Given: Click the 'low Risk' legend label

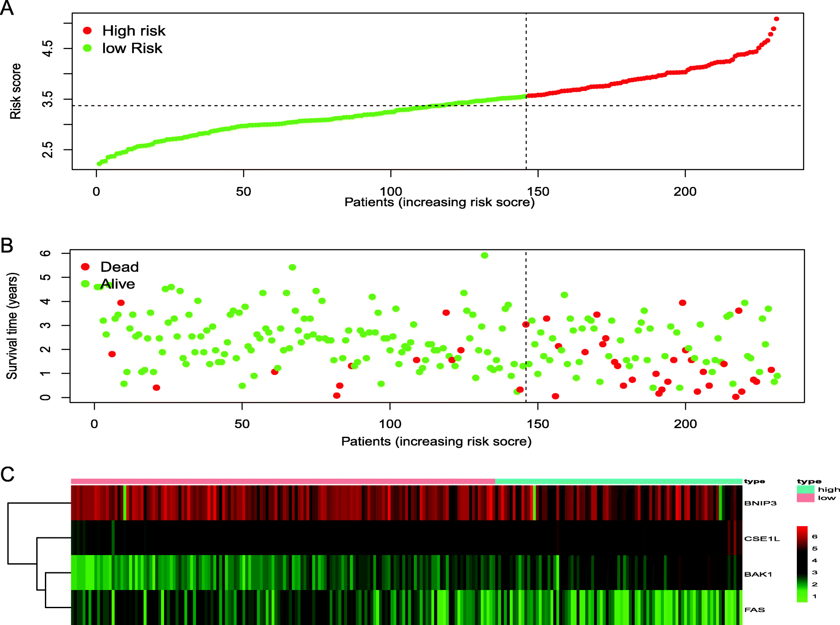Looking at the screenshot, I should (132, 48).
